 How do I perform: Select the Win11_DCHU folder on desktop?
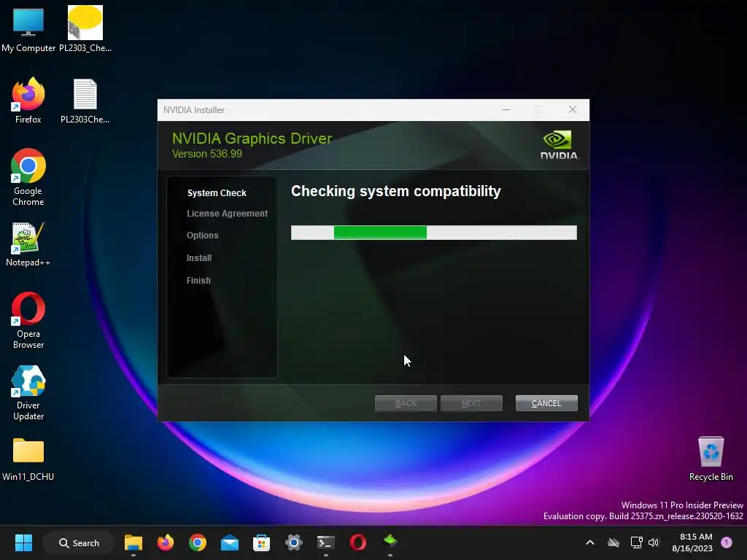coord(28,459)
